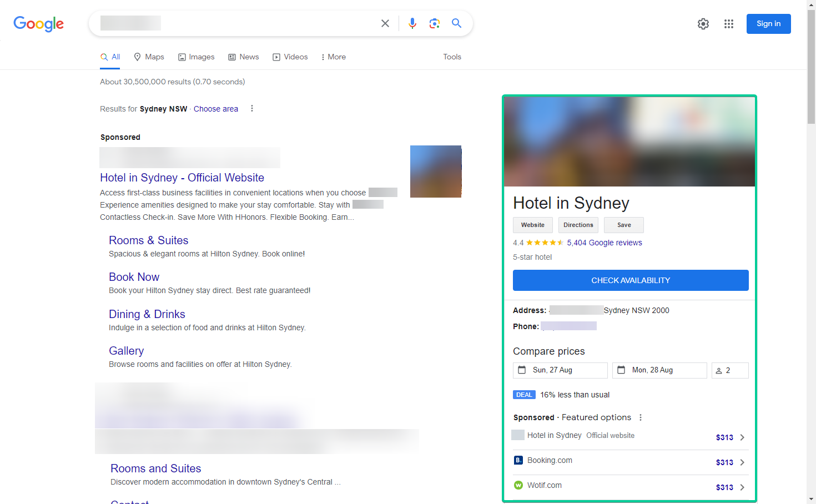Select the All results tab
The width and height of the screenshot is (816, 504).
pyautogui.click(x=110, y=57)
